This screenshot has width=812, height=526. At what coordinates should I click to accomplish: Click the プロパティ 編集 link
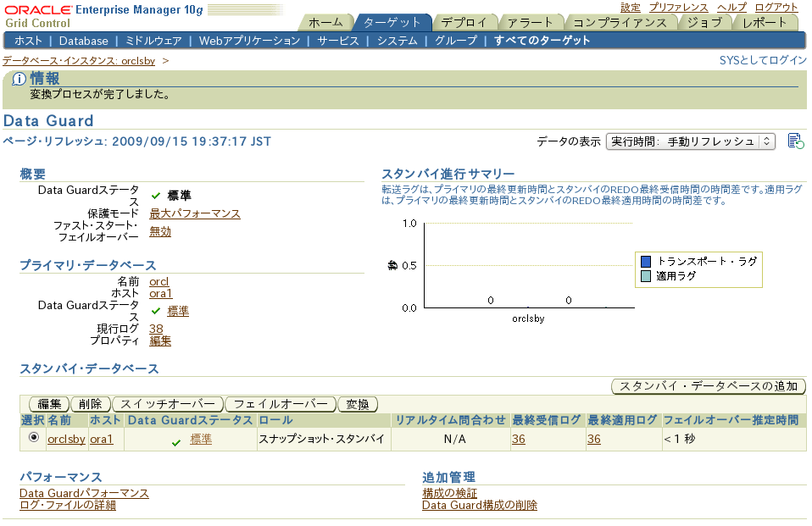(x=160, y=341)
